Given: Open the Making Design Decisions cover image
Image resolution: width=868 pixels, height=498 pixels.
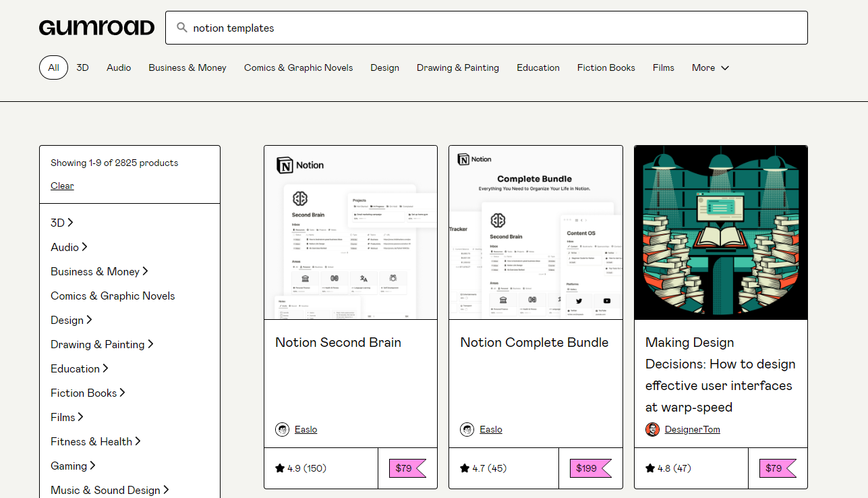Looking at the screenshot, I should 721,233.
